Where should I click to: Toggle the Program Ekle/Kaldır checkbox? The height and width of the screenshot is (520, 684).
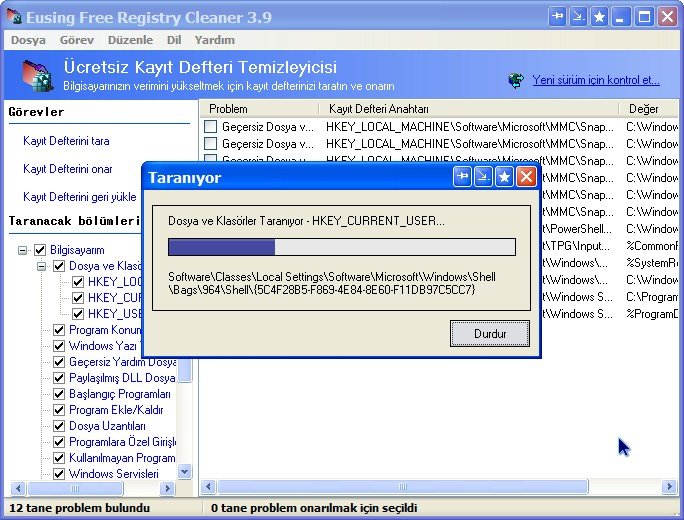pyautogui.click(x=59, y=410)
